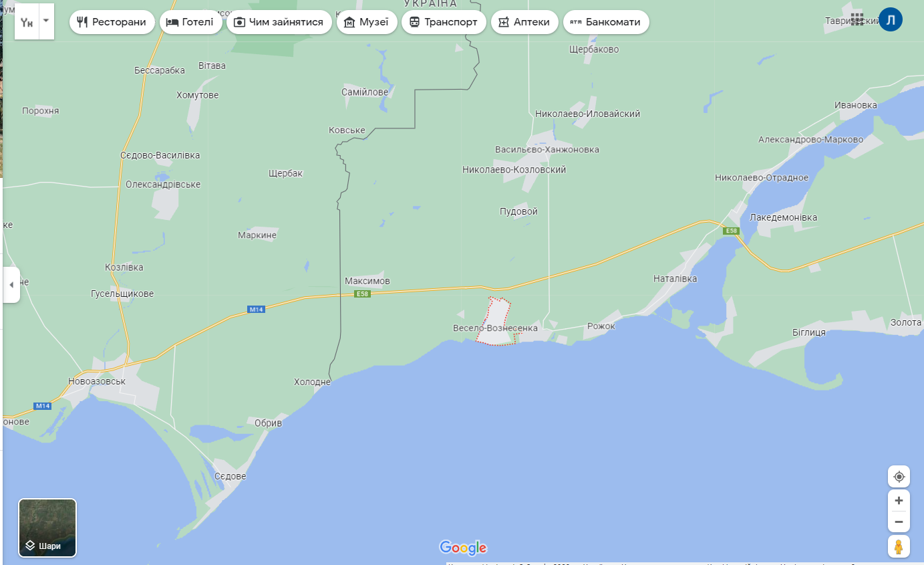
Task: Click the Щербак label
Action: [x=285, y=174]
